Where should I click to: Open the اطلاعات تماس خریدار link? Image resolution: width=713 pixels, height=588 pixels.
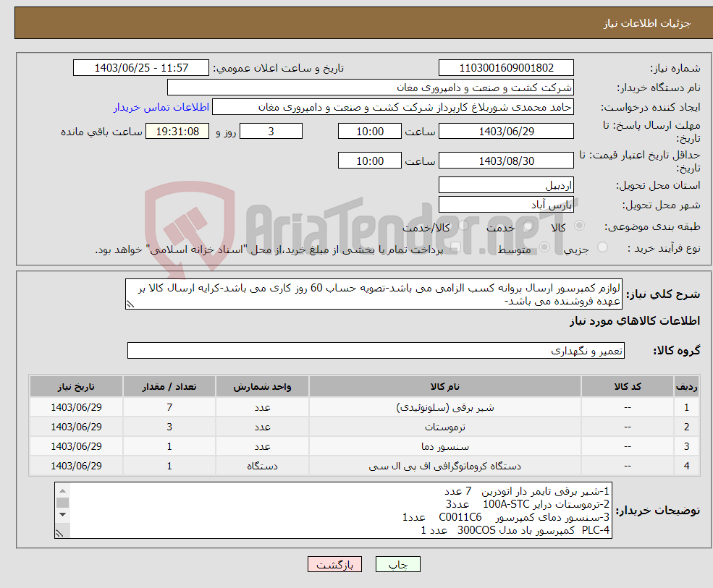coord(161,107)
